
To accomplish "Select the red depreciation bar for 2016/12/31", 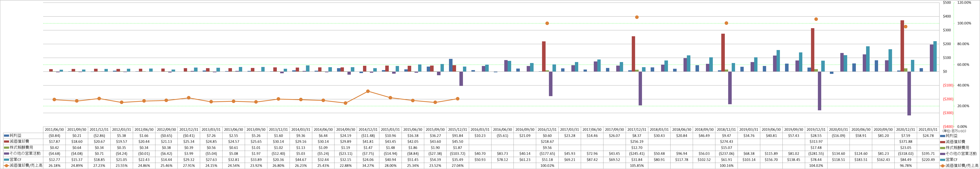I will click(x=544, y=56).
